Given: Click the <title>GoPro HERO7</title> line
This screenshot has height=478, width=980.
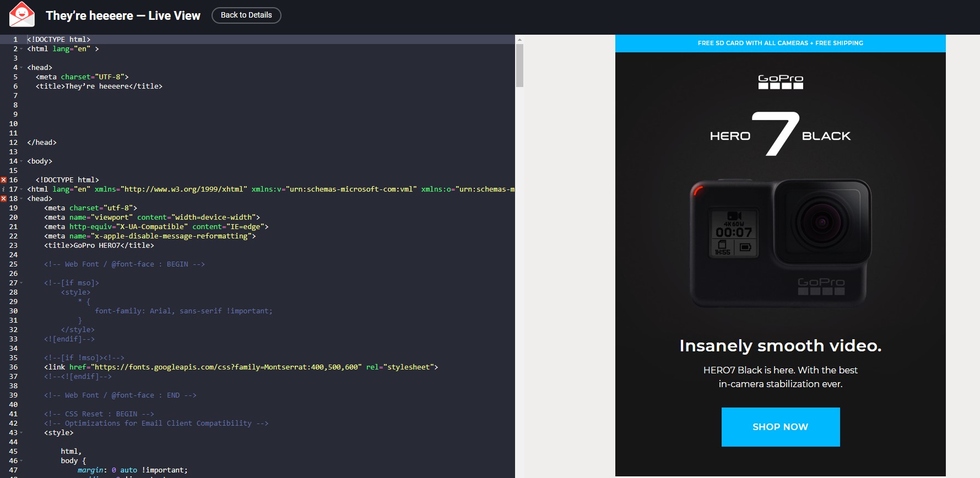Looking at the screenshot, I should point(99,246).
